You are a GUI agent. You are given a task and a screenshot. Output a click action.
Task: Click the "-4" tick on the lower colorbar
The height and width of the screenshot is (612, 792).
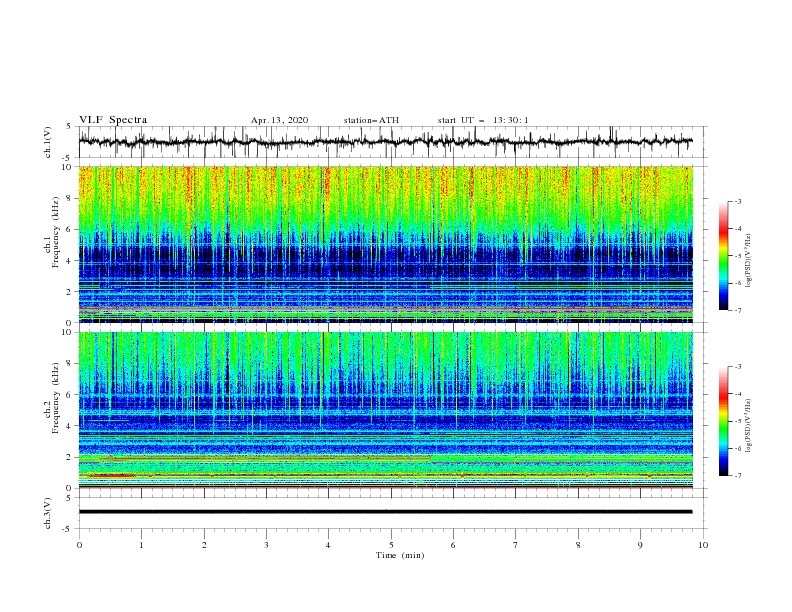click(x=738, y=394)
